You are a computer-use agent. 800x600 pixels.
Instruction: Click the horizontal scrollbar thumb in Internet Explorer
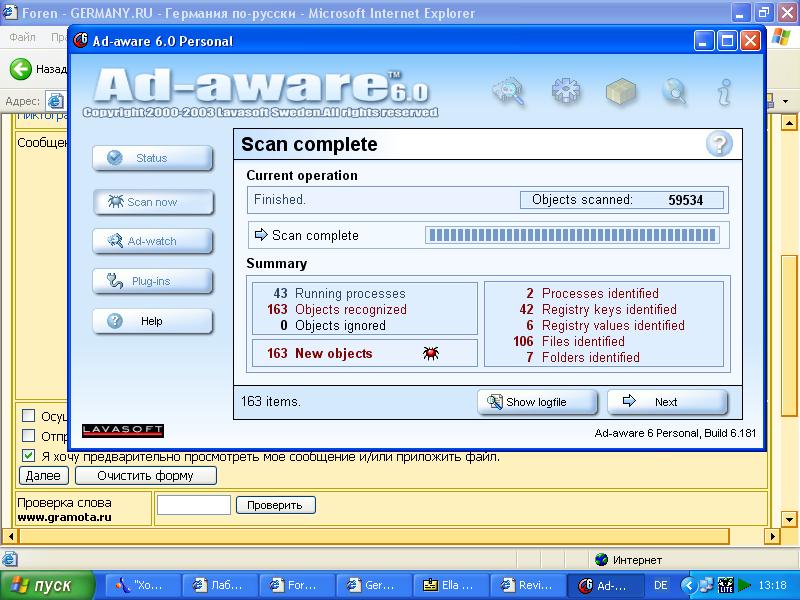tap(374, 536)
